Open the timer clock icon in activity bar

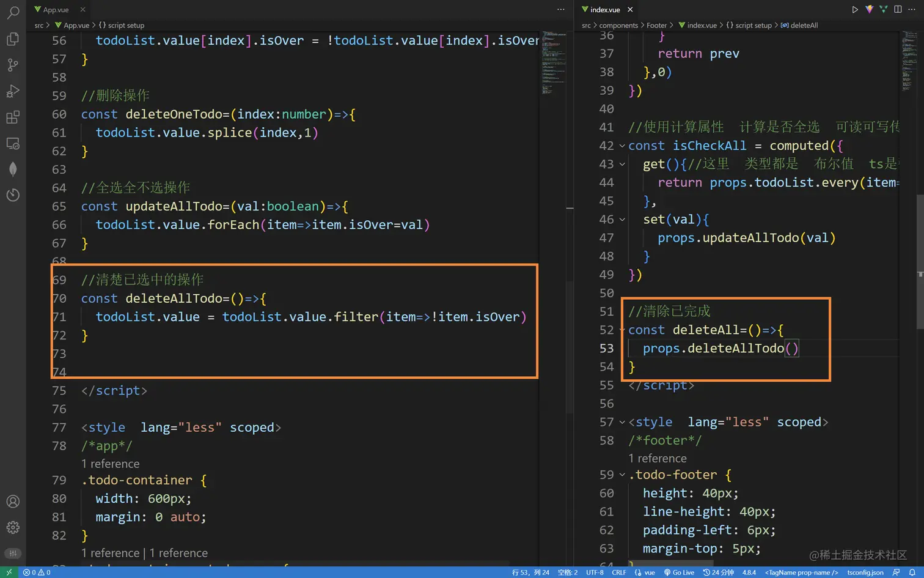(13, 195)
